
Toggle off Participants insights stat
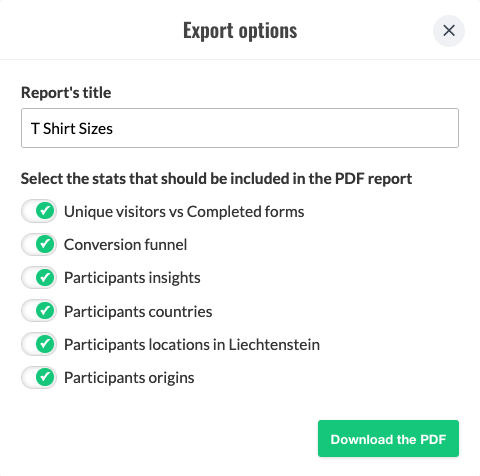(x=39, y=277)
